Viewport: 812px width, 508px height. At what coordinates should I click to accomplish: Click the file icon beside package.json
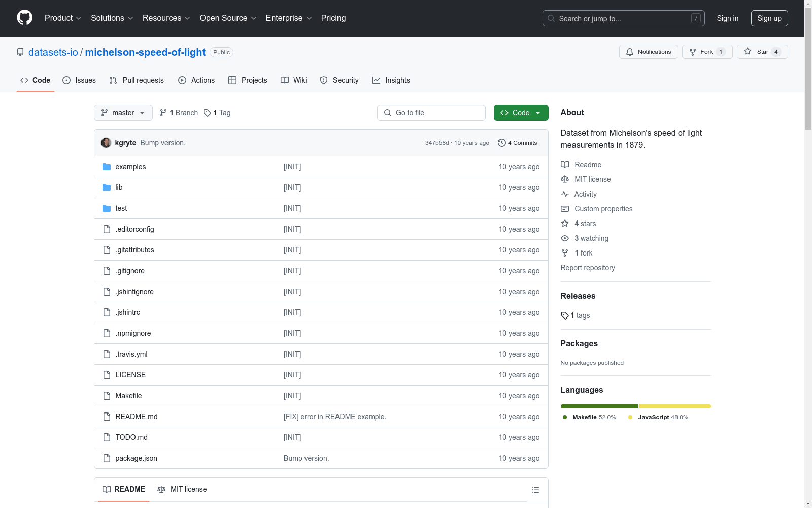coord(107,458)
